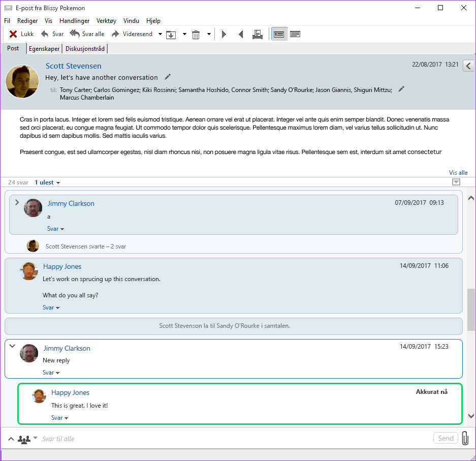This screenshot has width=476, height=461.
Task: Click the paperclip attachment icon
Action: (465, 438)
